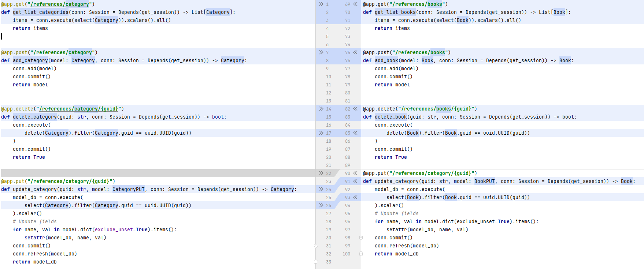644x269 pixels.
Task: Click update_category function name in right pane
Action: tap(397, 181)
